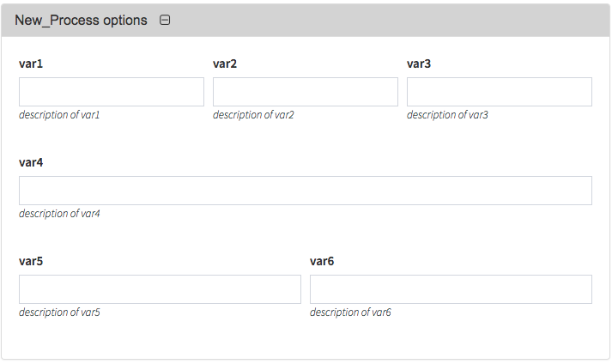Click the 'description of var1' hint text
This screenshot has width=612, height=364.
(x=59, y=115)
